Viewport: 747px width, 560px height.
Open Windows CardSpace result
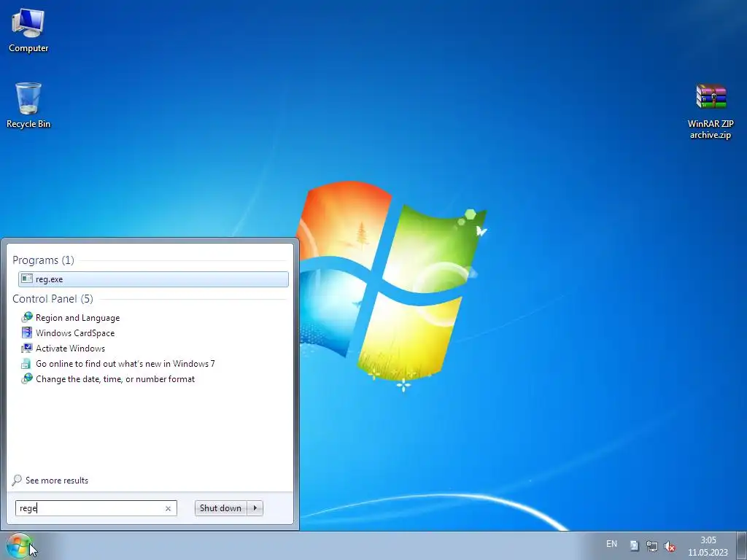pyautogui.click(x=75, y=332)
